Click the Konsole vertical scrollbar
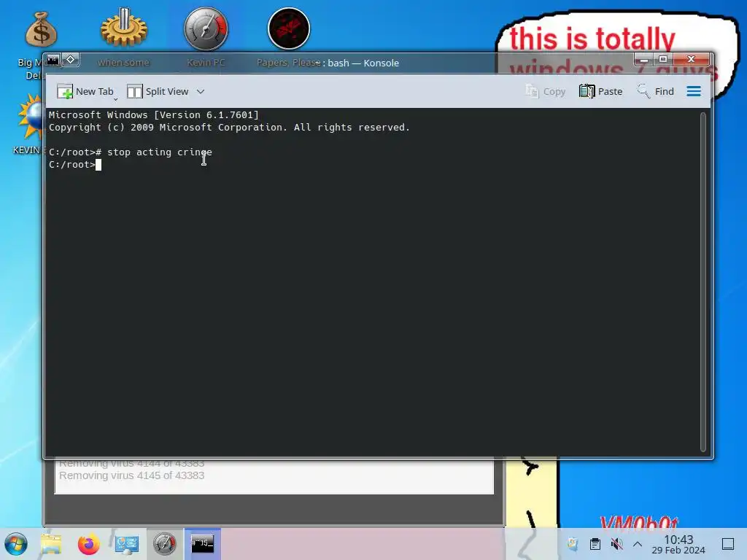Image resolution: width=747 pixels, height=560 pixels. 703,281
